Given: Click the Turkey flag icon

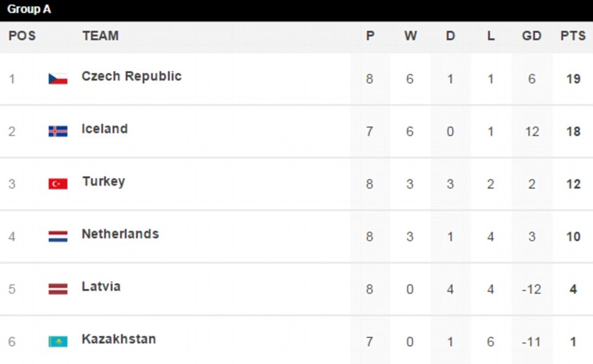Looking at the screenshot, I should pos(58,184).
